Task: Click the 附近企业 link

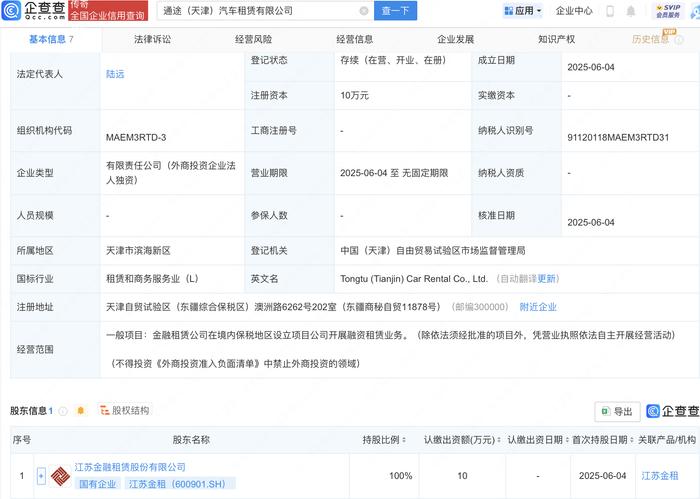Action: coord(538,307)
